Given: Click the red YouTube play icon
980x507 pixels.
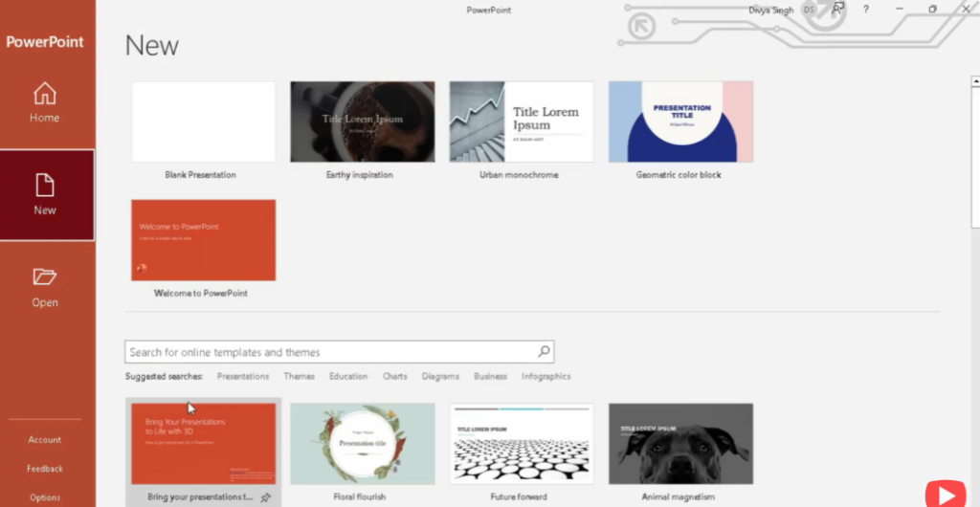Looking at the screenshot, I should click(946, 495).
